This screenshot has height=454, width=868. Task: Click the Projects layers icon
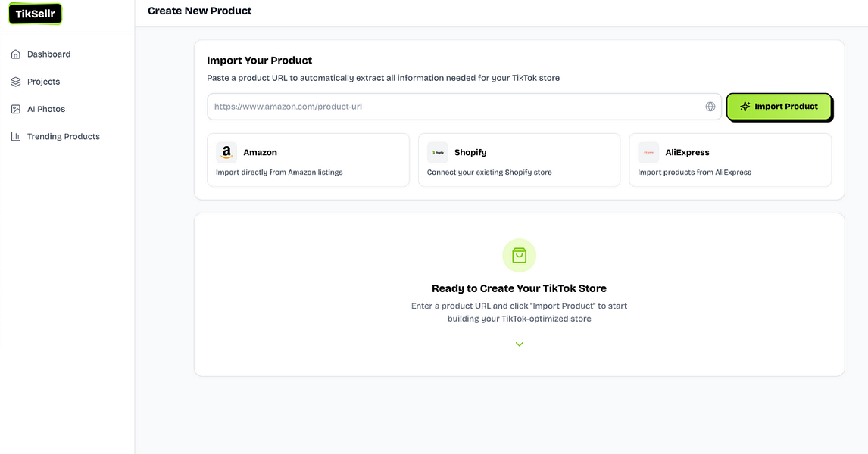tap(15, 82)
